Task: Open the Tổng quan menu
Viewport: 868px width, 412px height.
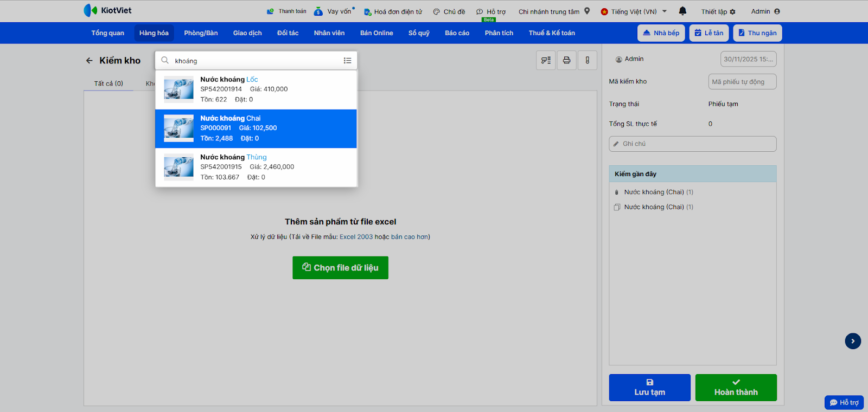Action: click(x=107, y=33)
